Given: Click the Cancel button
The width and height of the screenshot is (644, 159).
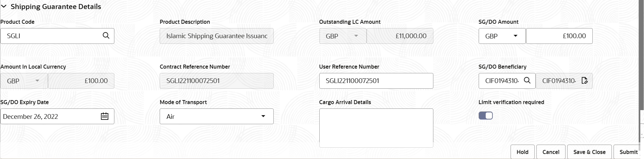Looking at the screenshot, I should [551, 152].
